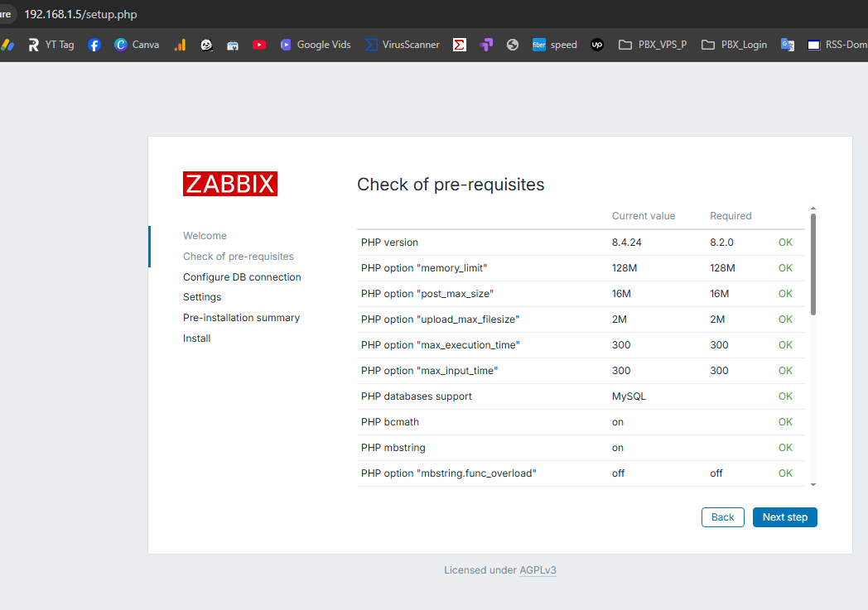Click the "Check of pre-requisites" page heading
This screenshot has height=610, width=868.
(451, 185)
